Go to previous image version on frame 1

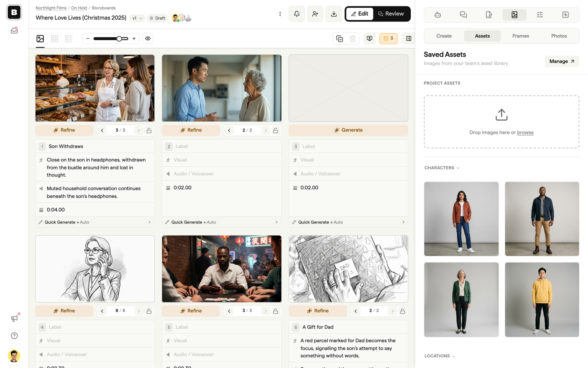pos(102,130)
